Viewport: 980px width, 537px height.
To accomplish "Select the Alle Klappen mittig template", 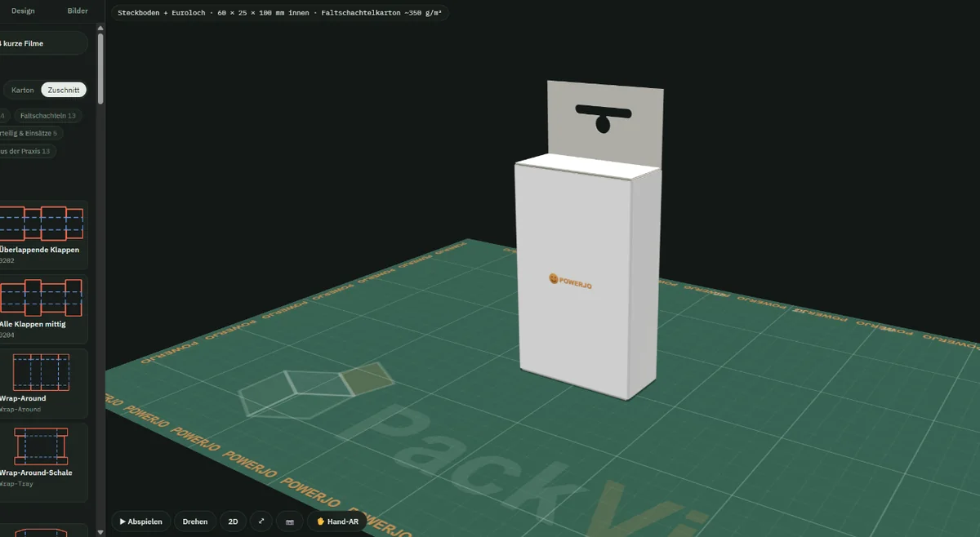I will [42, 309].
